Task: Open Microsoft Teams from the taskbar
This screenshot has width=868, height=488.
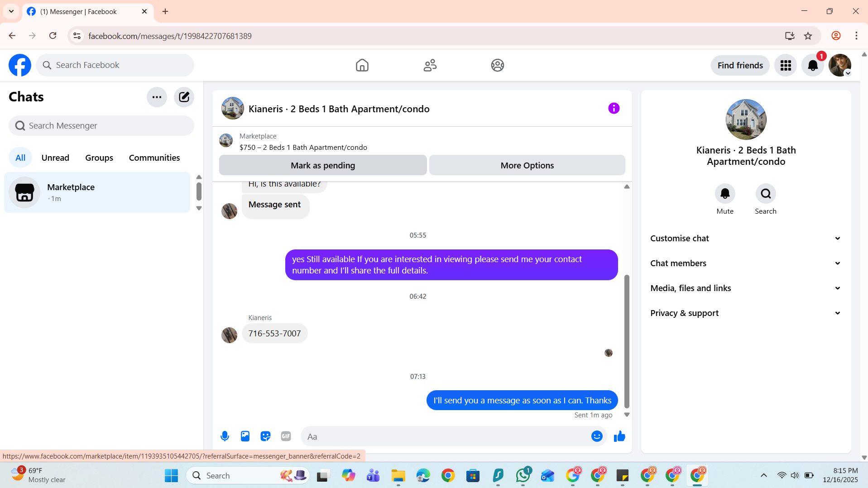Action: click(374, 475)
